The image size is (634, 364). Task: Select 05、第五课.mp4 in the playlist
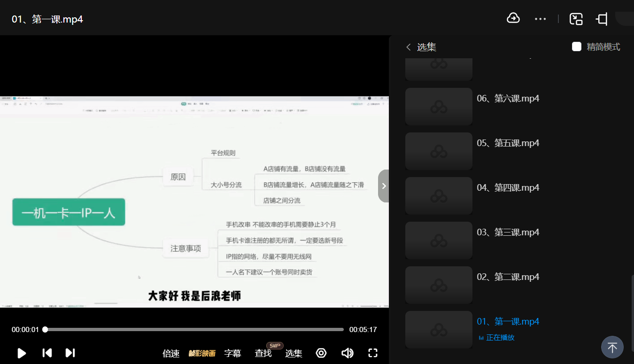pos(508,143)
